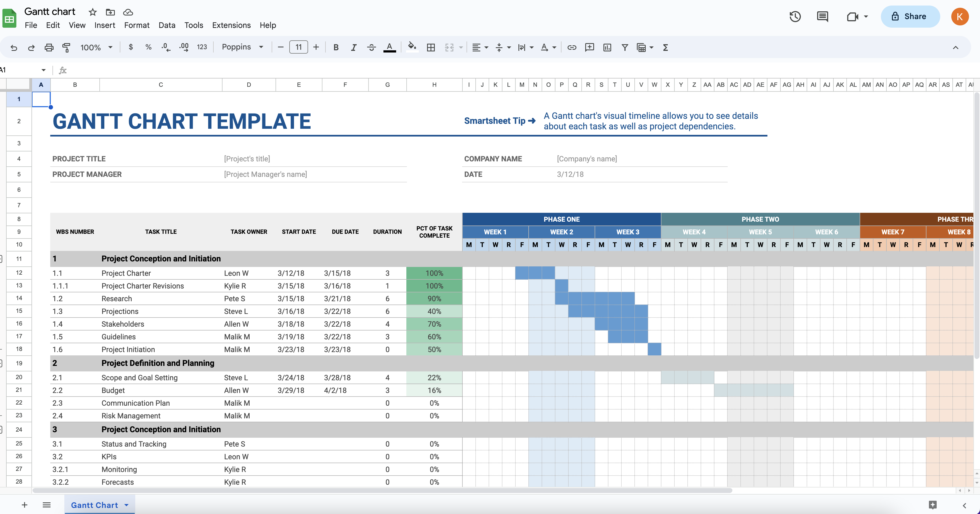Click the text color underlined A
Screen dimensions: 980x514
pos(389,47)
